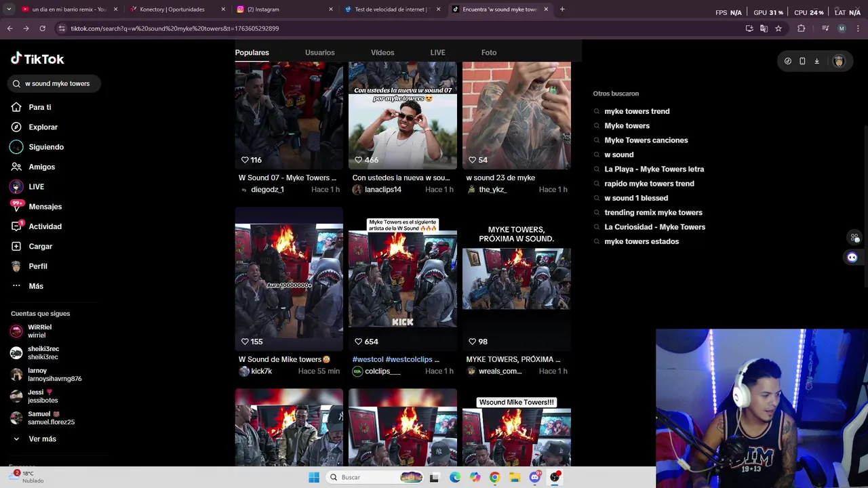
Task: Open the kick7k author profile
Action: [261, 371]
